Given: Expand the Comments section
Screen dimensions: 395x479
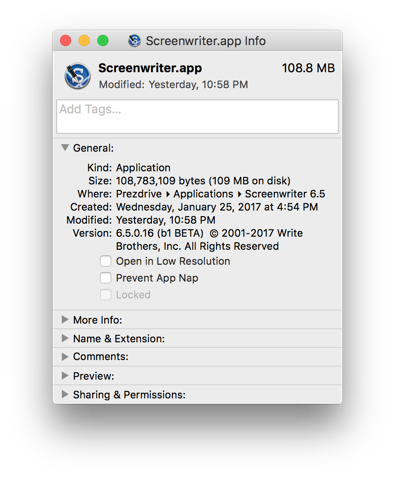Looking at the screenshot, I should (65, 357).
